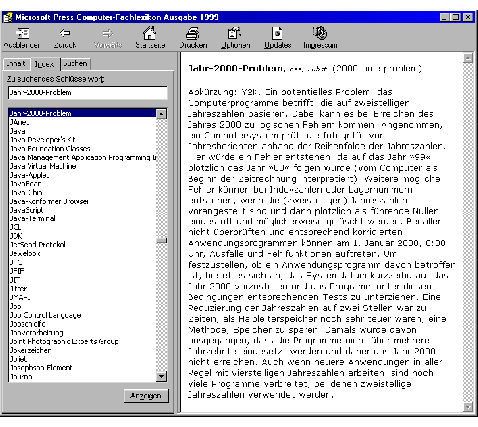Select the JFIF index entry

17,271
